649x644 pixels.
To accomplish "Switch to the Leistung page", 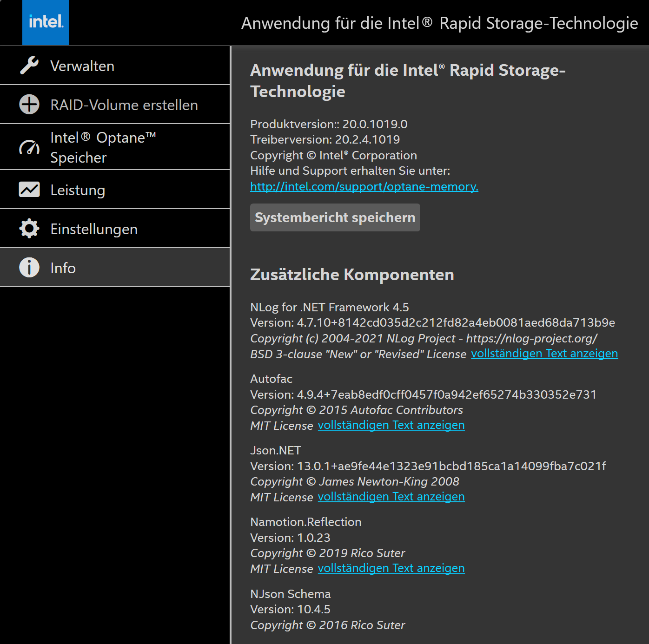I will click(x=78, y=190).
